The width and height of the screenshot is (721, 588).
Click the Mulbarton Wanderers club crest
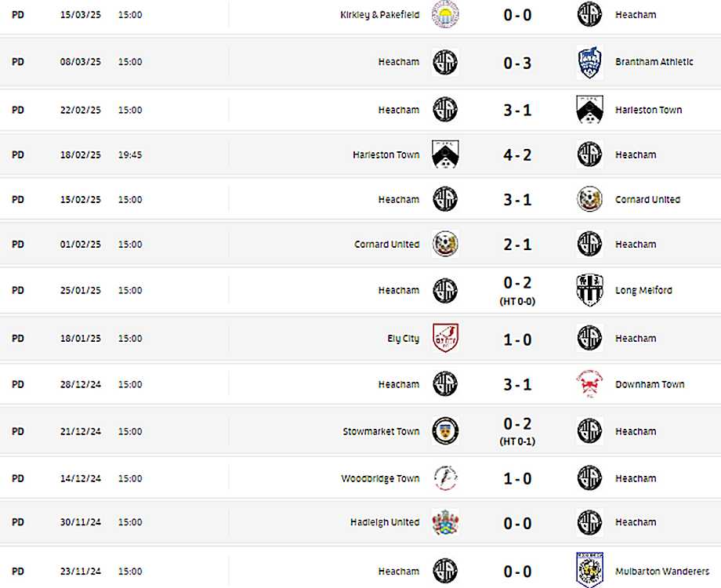[x=589, y=571]
